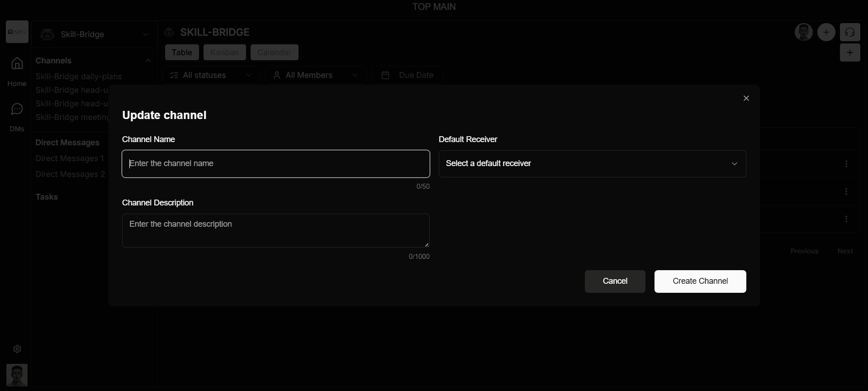868x391 pixels.
Task: Open the Default Receiver dropdown
Action: [592, 164]
